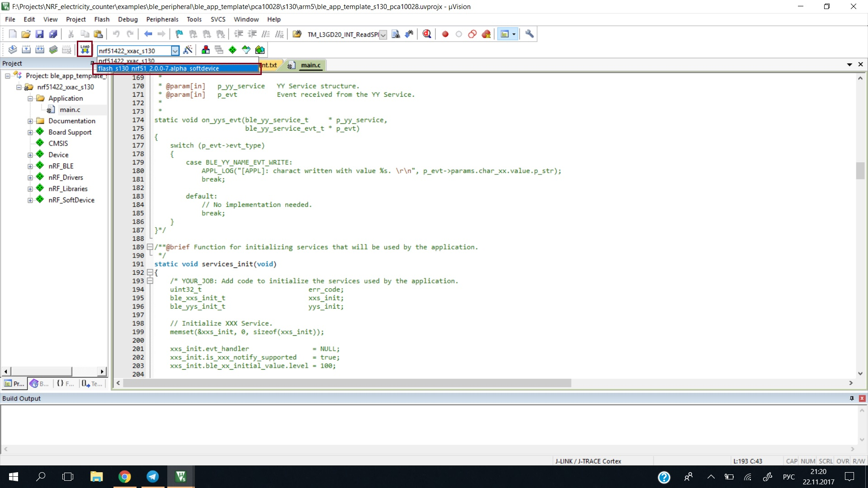Image resolution: width=868 pixels, height=488 pixels.
Task: Open Options for Target wand icon
Action: (188, 50)
